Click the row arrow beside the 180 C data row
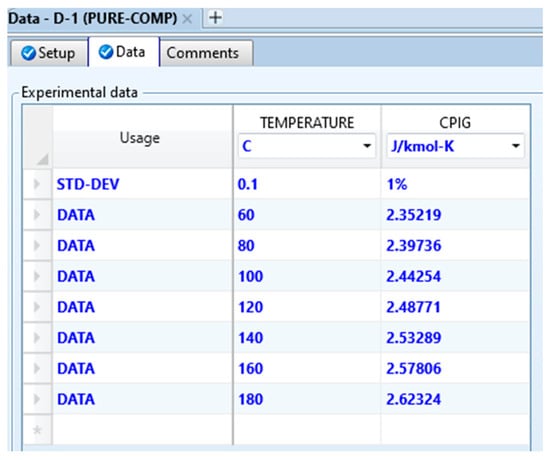The width and height of the screenshot is (550, 460). click(x=37, y=399)
